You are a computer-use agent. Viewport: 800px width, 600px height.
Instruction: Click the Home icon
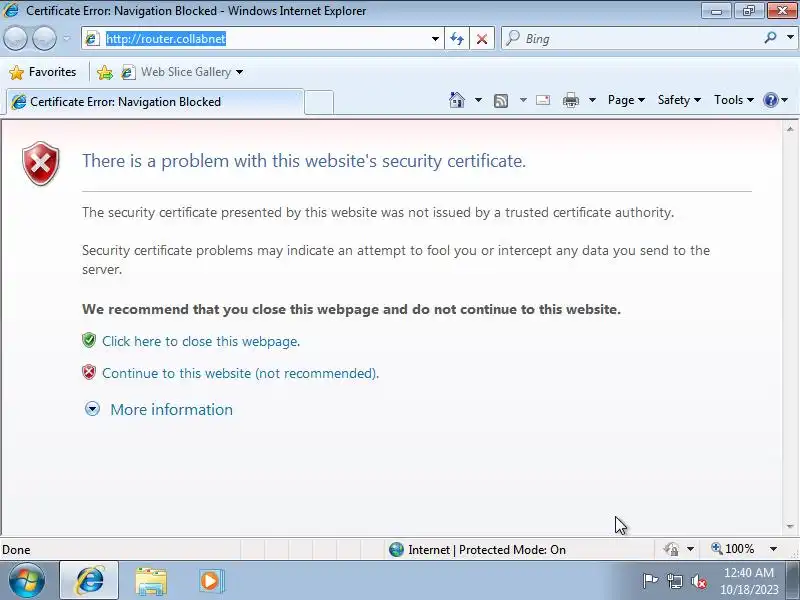pyautogui.click(x=457, y=100)
